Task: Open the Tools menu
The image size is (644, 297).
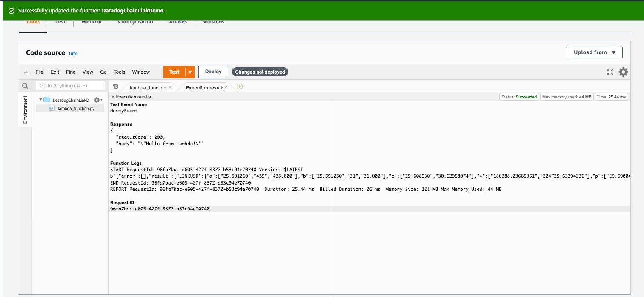Action: pyautogui.click(x=119, y=72)
